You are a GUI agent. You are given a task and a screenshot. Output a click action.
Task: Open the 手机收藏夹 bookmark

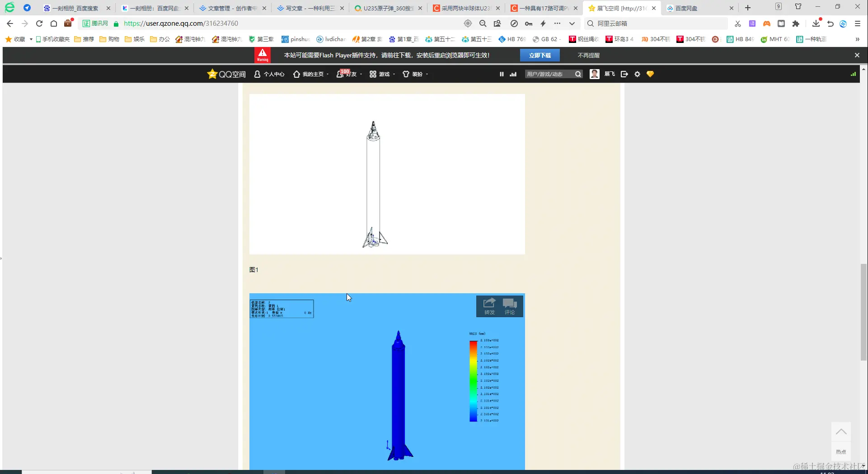tap(53, 39)
